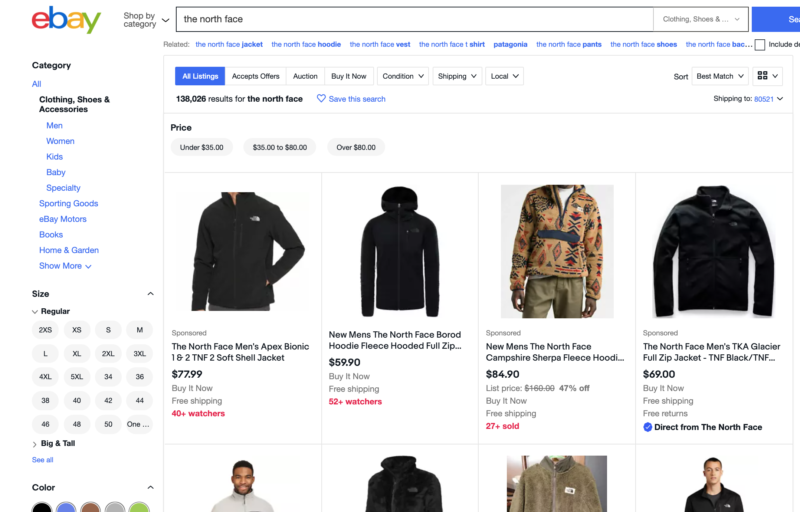Open New Mens The North Face Borod Hoodie title

[x=395, y=340]
